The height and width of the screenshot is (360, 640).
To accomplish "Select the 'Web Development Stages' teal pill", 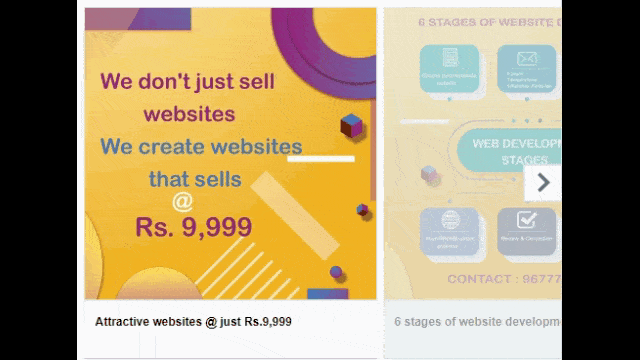I will click(509, 150).
